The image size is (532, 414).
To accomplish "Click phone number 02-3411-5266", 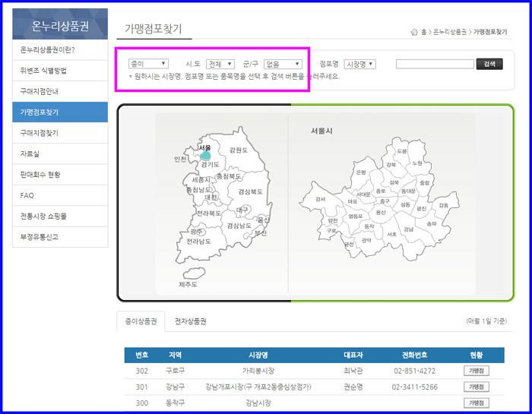I will (x=414, y=387).
